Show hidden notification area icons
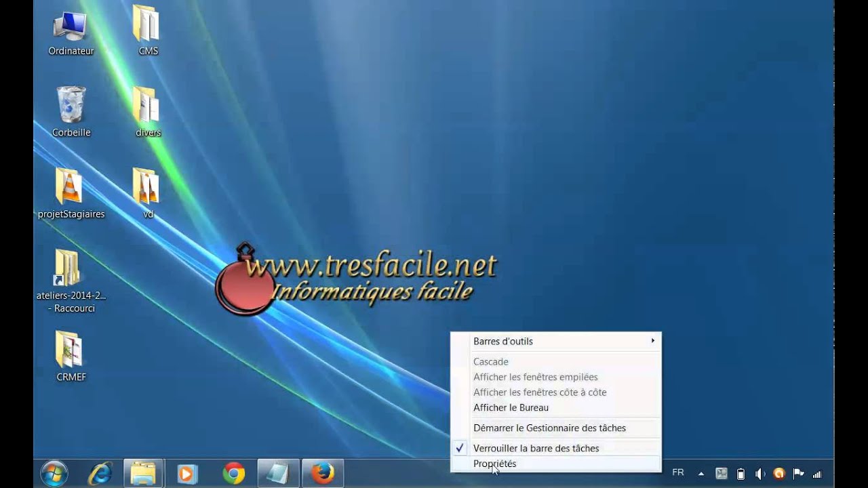This screenshot has width=868, height=488. (x=701, y=474)
